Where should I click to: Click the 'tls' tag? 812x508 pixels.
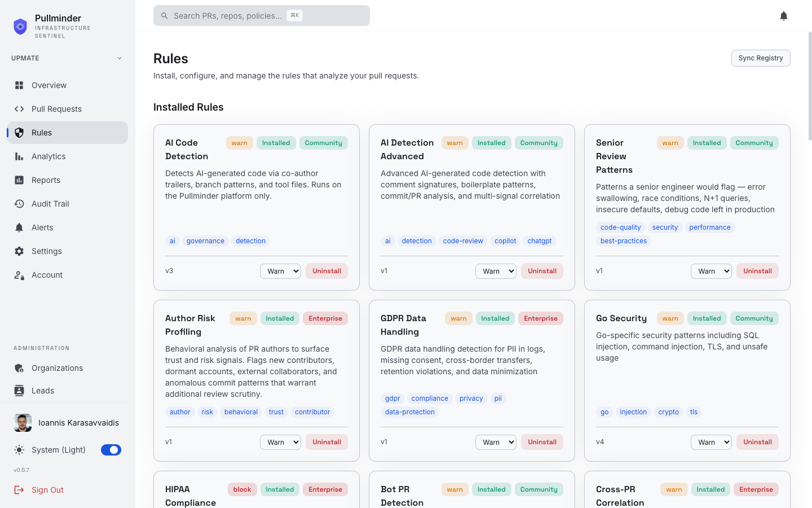tap(694, 412)
